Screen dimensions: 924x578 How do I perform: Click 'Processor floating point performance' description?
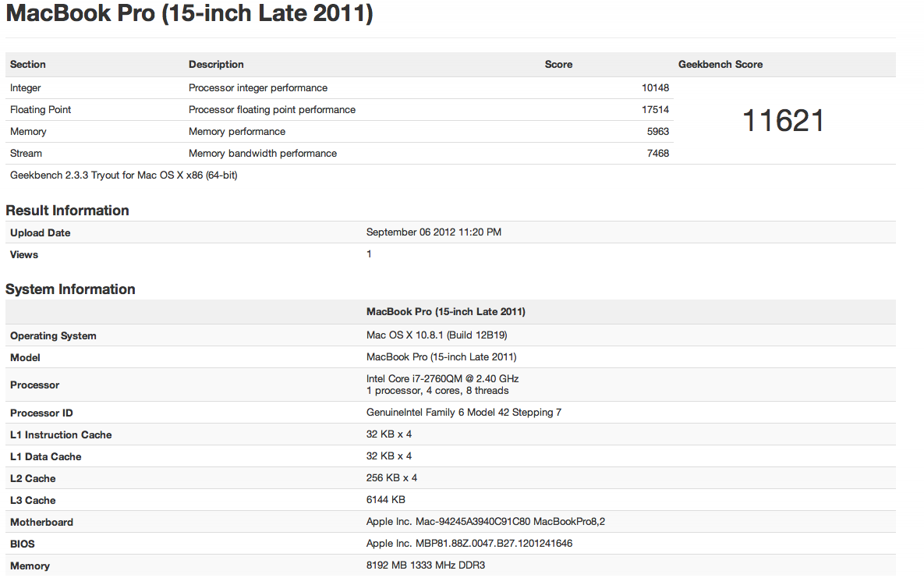[271, 110]
